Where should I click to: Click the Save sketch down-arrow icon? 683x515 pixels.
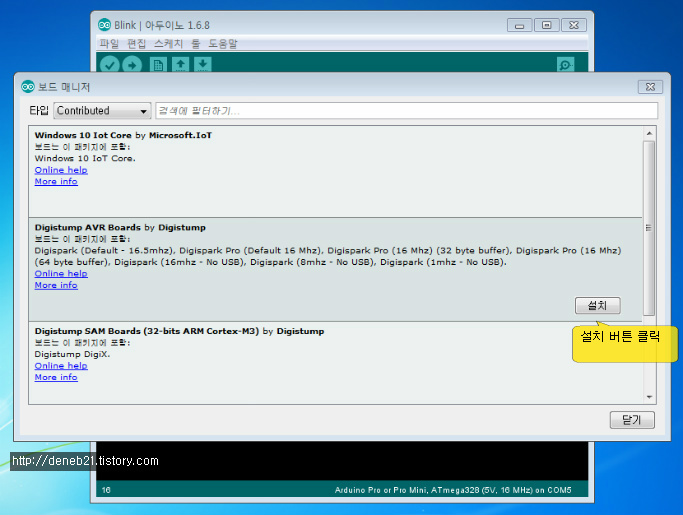203,65
